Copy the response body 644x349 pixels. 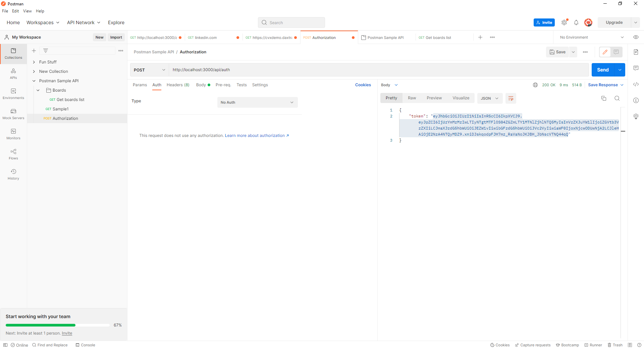pos(604,98)
